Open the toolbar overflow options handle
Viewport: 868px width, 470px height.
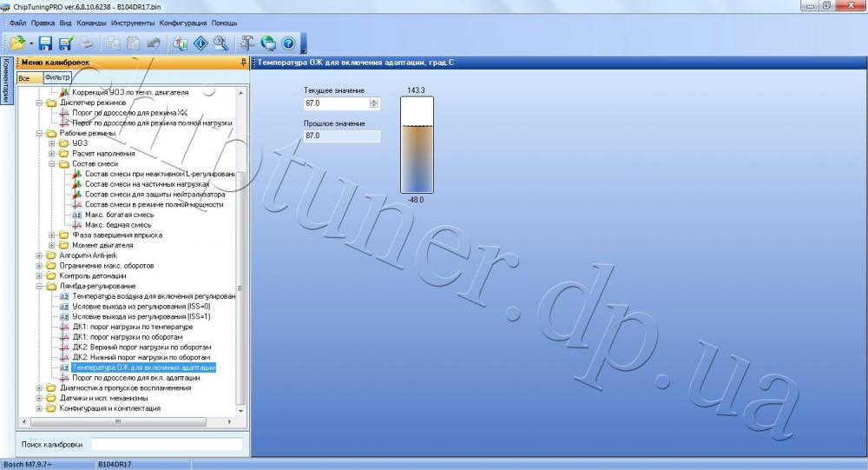click(303, 43)
